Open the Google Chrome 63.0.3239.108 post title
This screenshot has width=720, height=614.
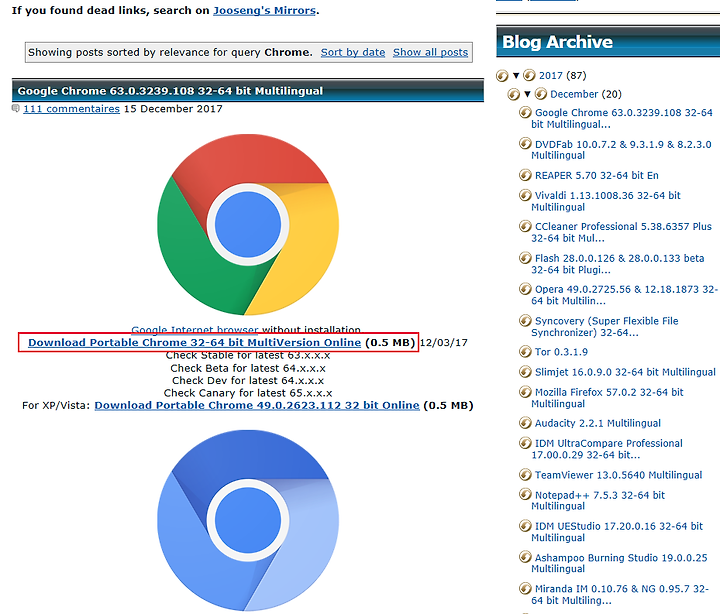(170, 91)
